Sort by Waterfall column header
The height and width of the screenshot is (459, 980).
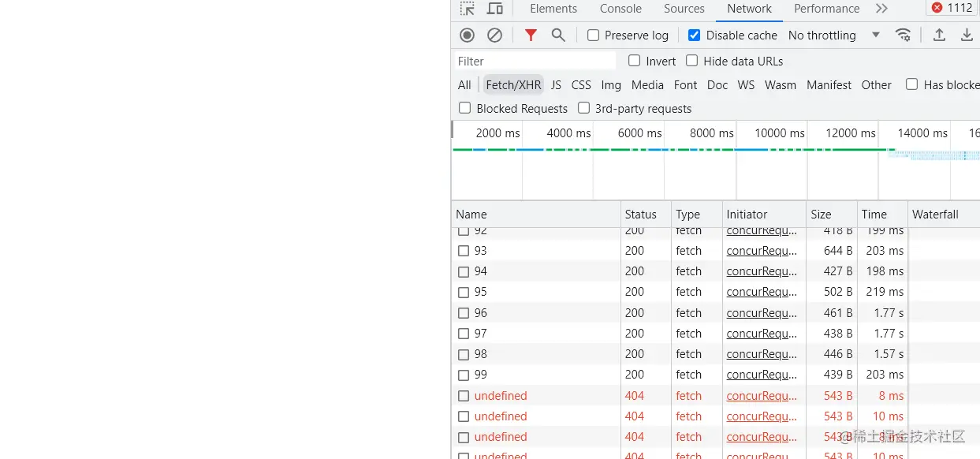tap(944, 215)
